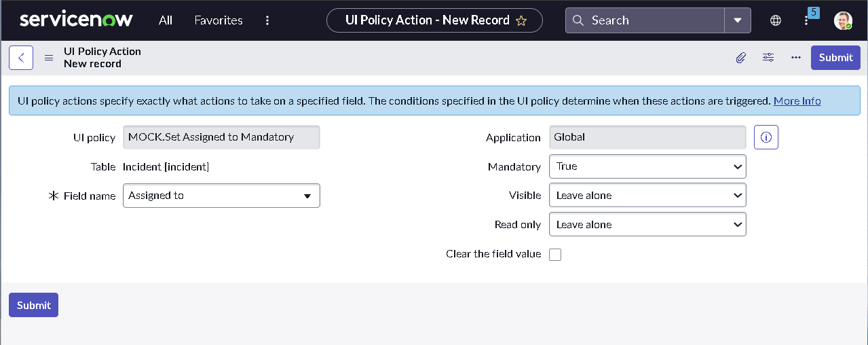The width and height of the screenshot is (868, 345).
Task: Click the magnifier icon in Search
Action: (578, 20)
